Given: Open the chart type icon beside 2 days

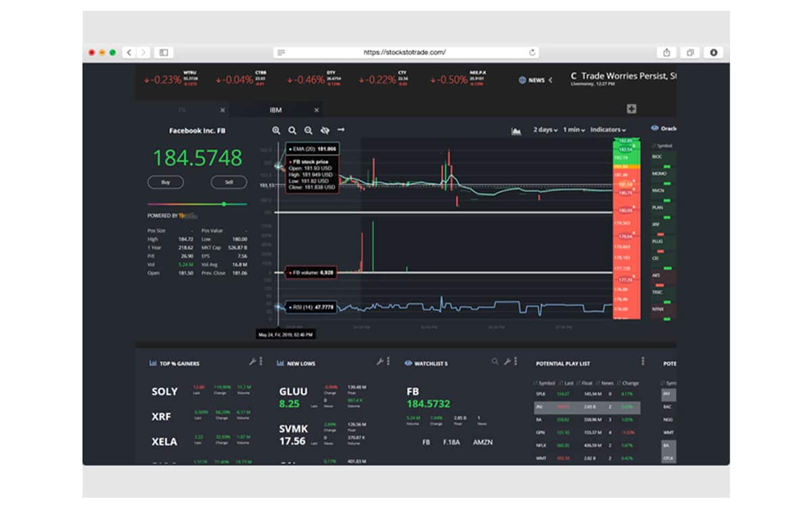Looking at the screenshot, I should coord(516,131).
